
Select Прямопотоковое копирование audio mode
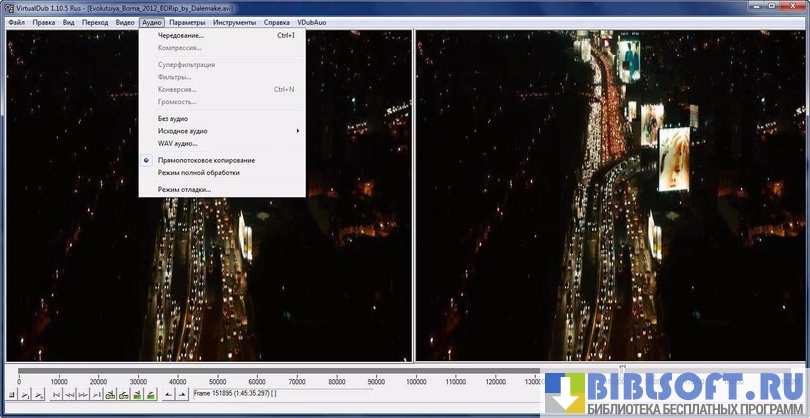(206, 160)
